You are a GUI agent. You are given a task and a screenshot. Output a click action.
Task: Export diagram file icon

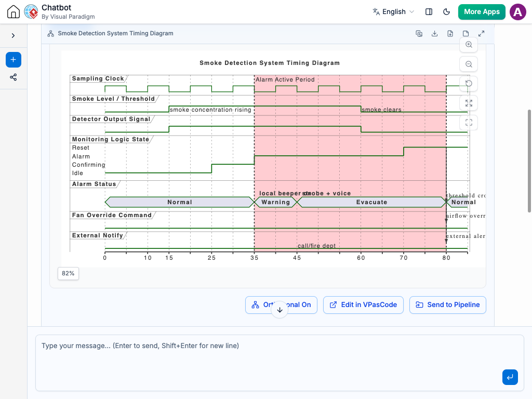pos(450,33)
